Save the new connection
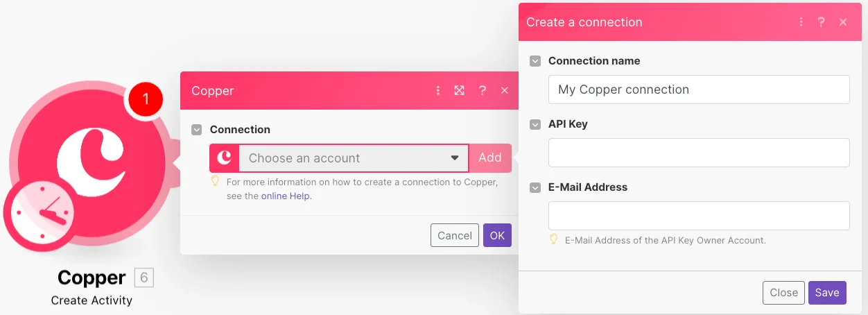Image resolution: width=868 pixels, height=315 pixels. click(827, 293)
